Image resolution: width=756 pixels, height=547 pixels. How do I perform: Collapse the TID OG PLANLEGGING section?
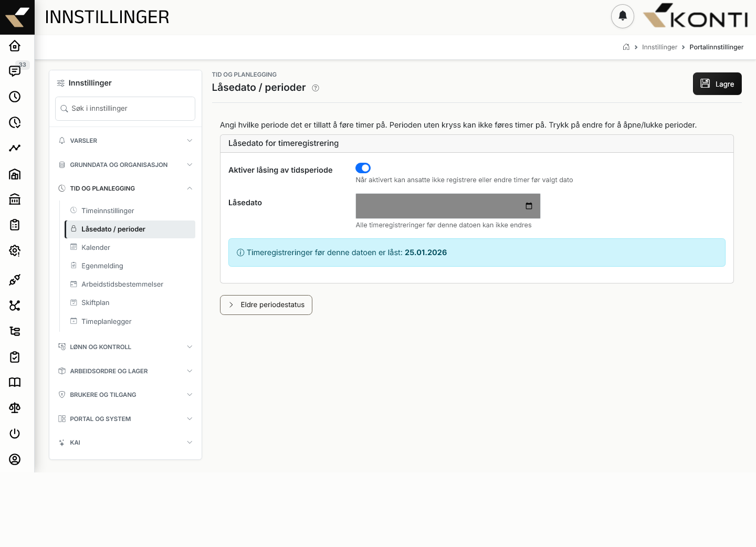click(x=125, y=188)
